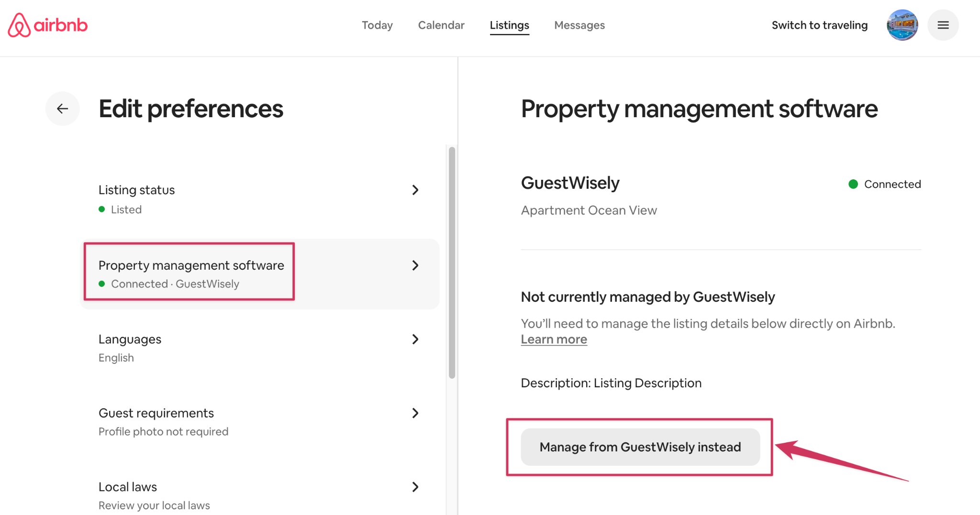Expand Property management software chevron
The width and height of the screenshot is (980, 515).
(415, 265)
